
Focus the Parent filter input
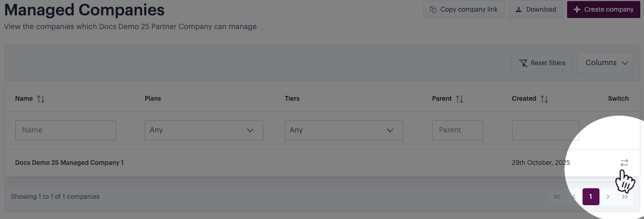point(457,130)
